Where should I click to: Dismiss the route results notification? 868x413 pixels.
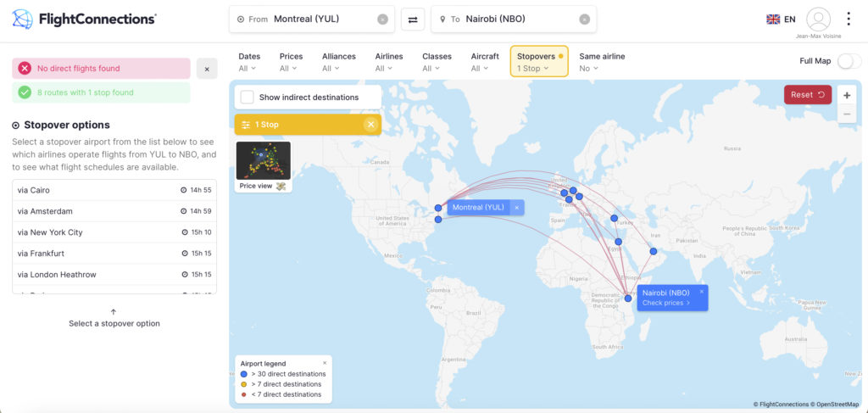(x=208, y=69)
